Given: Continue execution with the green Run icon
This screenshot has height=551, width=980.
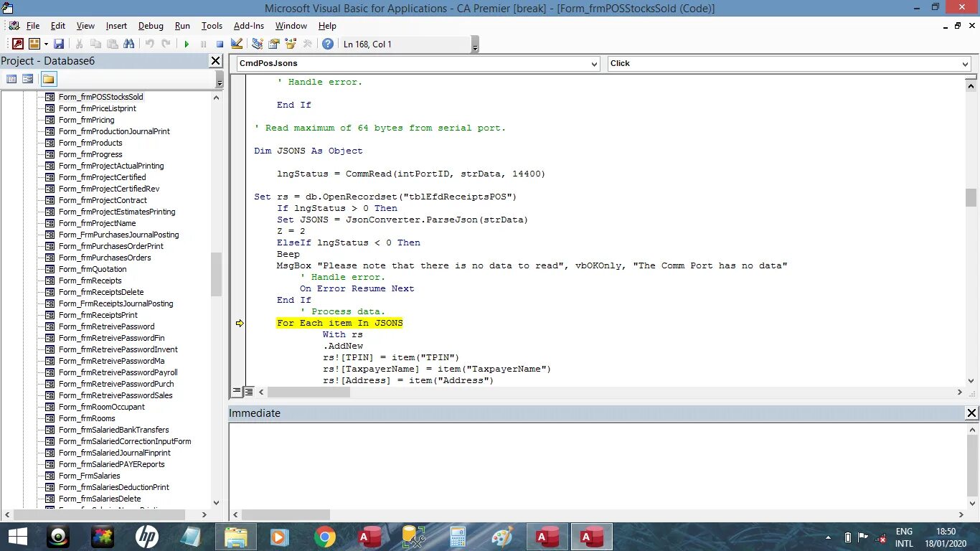Looking at the screenshot, I should [x=187, y=44].
